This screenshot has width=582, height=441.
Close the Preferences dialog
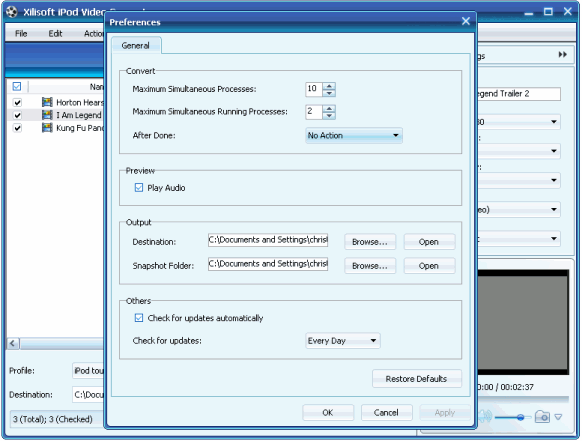click(466, 21)
